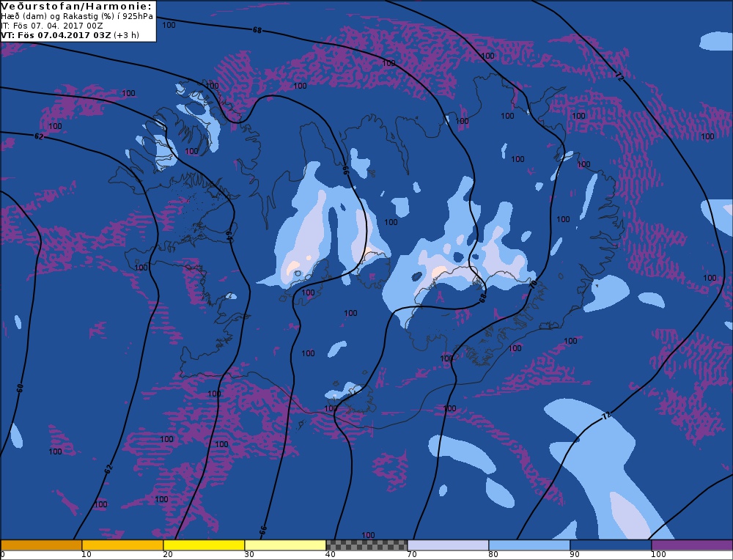Click the legend tick label 30

point(248,555)
